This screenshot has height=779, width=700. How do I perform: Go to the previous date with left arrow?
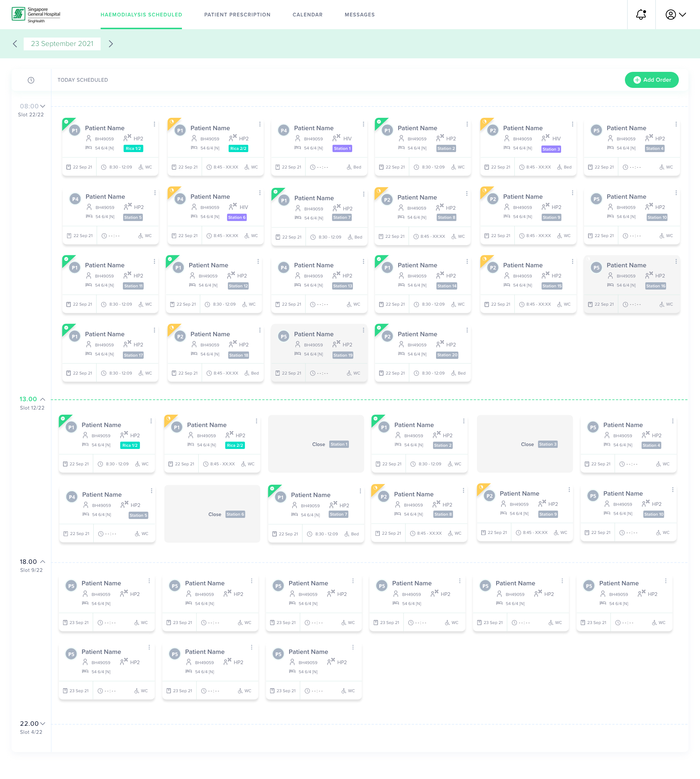click(x=15, y=44)
